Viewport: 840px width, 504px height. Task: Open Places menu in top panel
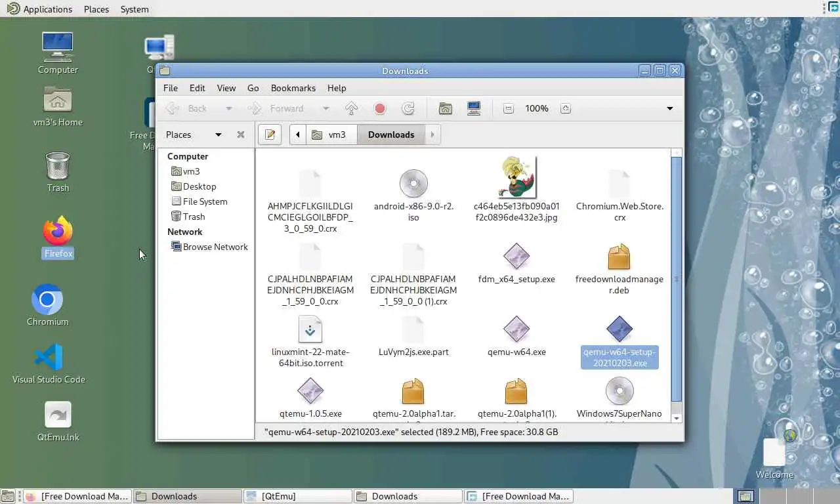[96, 9]
